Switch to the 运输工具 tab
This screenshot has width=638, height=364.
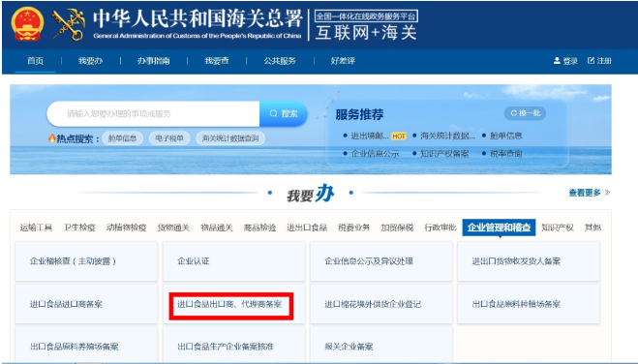click(x=36, y=227)
